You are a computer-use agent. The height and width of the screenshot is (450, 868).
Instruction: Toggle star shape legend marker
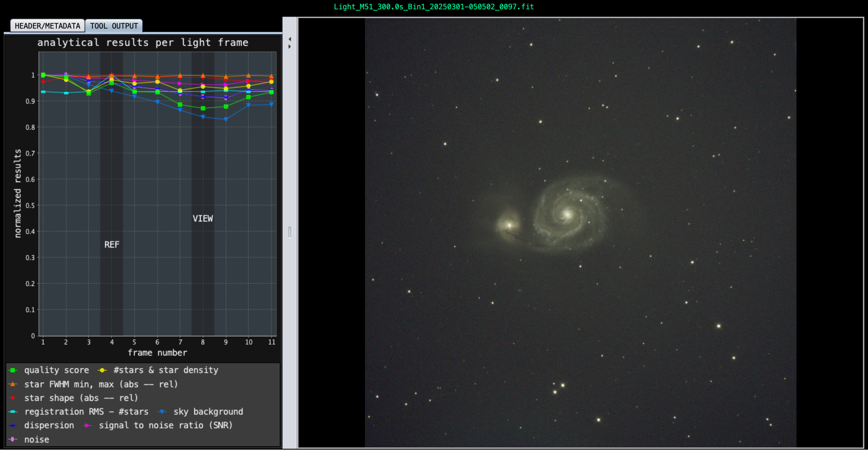13,398
